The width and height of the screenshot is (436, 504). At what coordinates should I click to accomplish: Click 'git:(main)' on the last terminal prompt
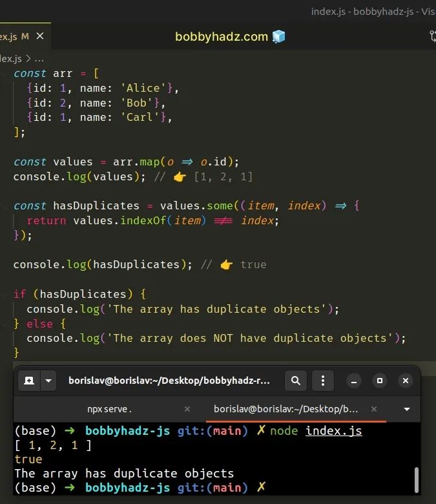pos(213,488)
